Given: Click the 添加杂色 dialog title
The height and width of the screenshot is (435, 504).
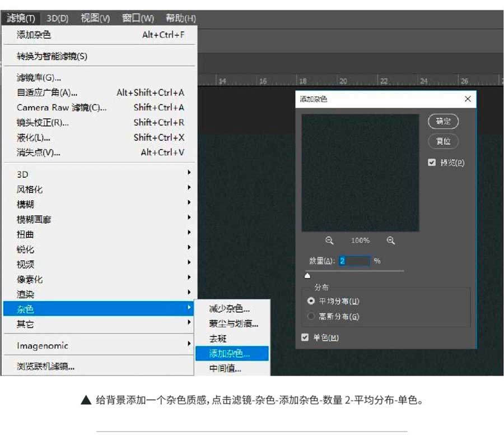Looking at the screenshot, I should (x=314, y=99).
